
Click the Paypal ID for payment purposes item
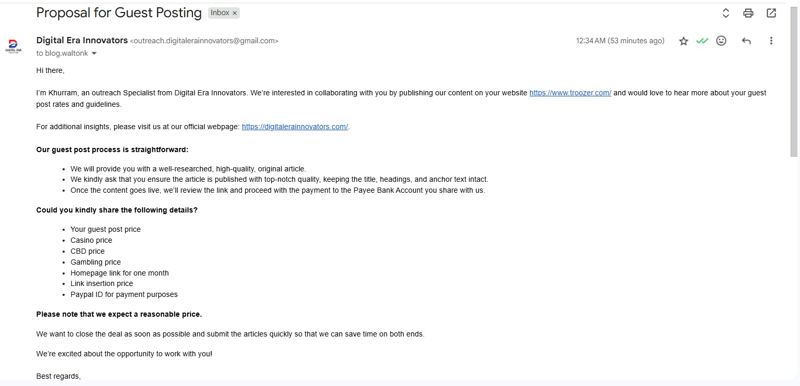coord(124,294)
